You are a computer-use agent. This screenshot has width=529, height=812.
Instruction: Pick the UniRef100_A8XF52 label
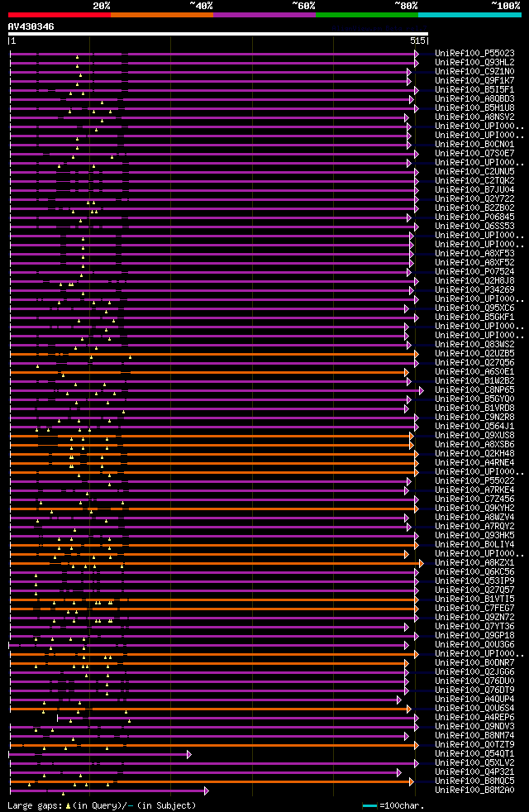474,263
